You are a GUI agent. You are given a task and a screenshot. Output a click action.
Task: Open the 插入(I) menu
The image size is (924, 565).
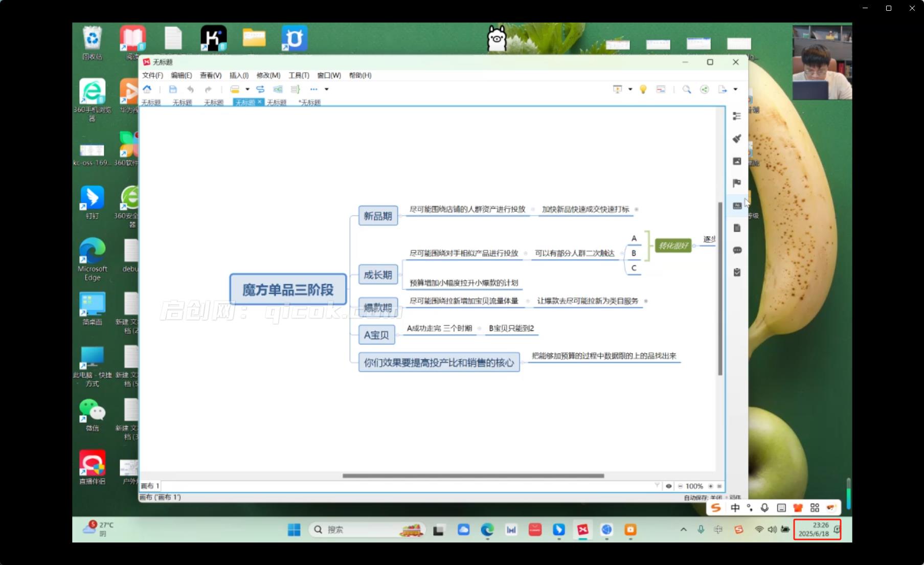(x=239, y=75)
